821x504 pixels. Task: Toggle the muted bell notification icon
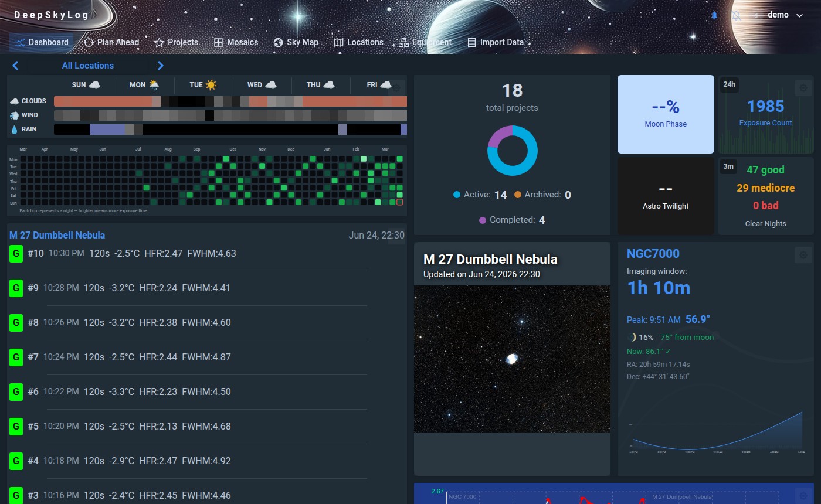point(735,15)
